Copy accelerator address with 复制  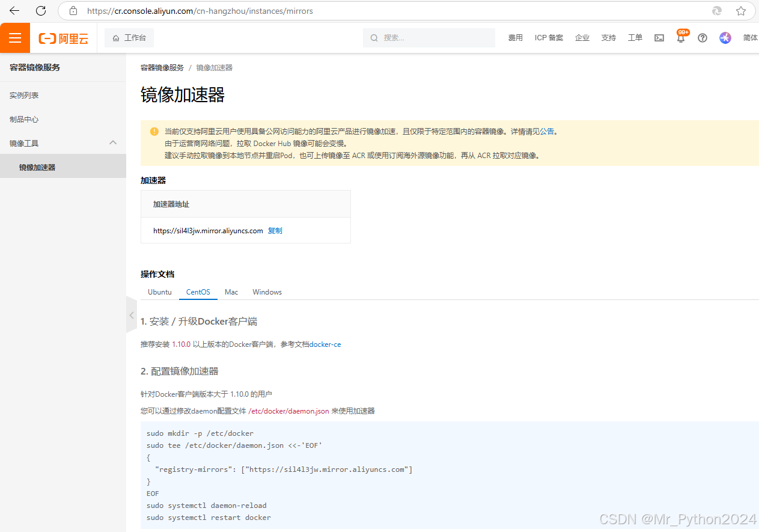click(x=275, y=231)
